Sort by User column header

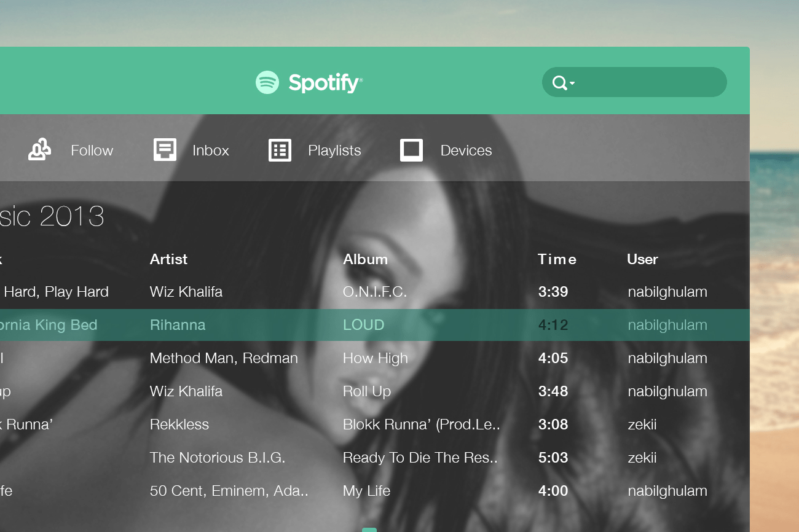click(642, 259)
